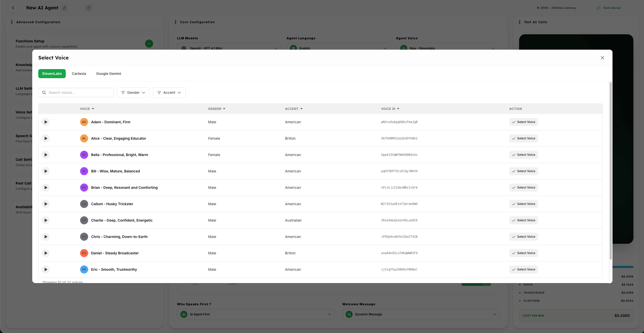Click Bella's avatar badge in the voice list

click(x=84, y=155)
